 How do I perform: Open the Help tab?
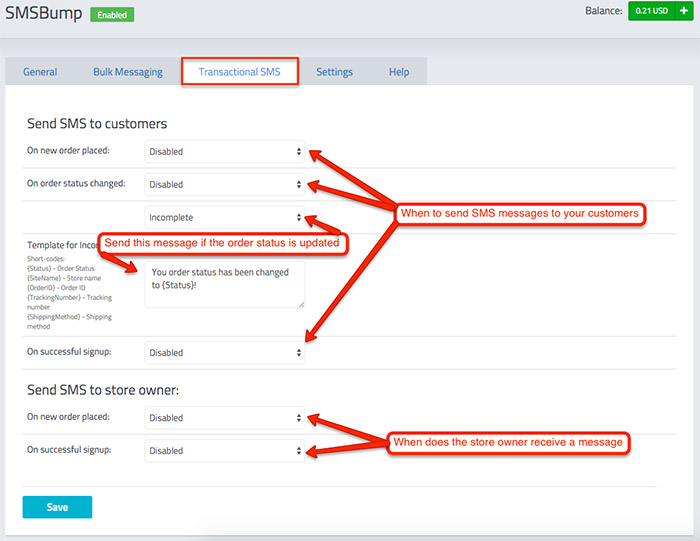click(x=399, y=72)
